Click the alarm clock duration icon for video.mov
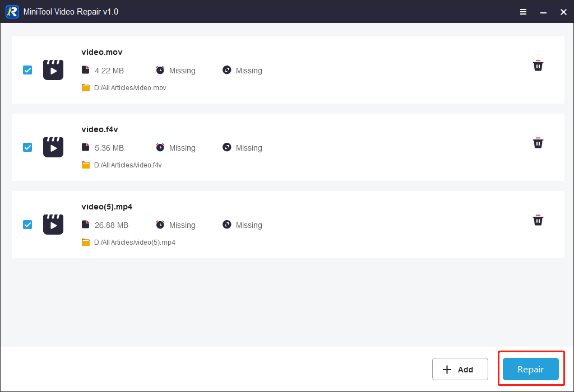The height and width of the screenshot is (392, 574). 160,70
